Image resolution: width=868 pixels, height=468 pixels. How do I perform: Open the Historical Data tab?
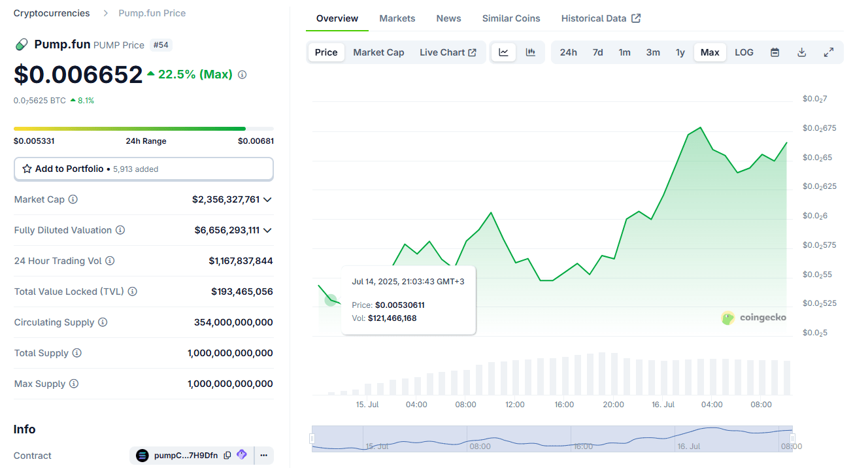tap(601, 18)
